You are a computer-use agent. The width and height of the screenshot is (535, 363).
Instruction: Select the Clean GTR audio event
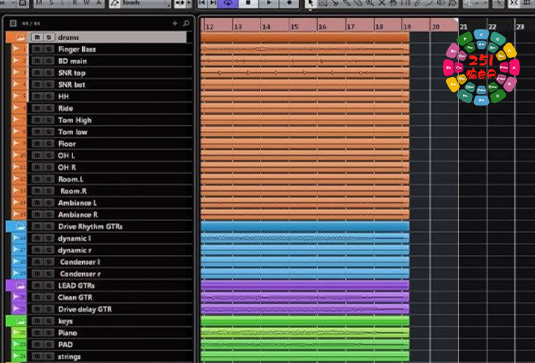(x=305, y=297)
